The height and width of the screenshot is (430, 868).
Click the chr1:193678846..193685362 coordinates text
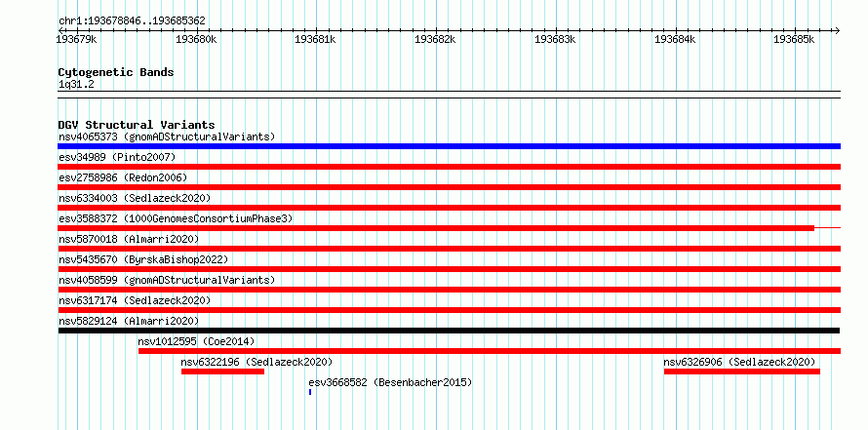coord(132,21)
